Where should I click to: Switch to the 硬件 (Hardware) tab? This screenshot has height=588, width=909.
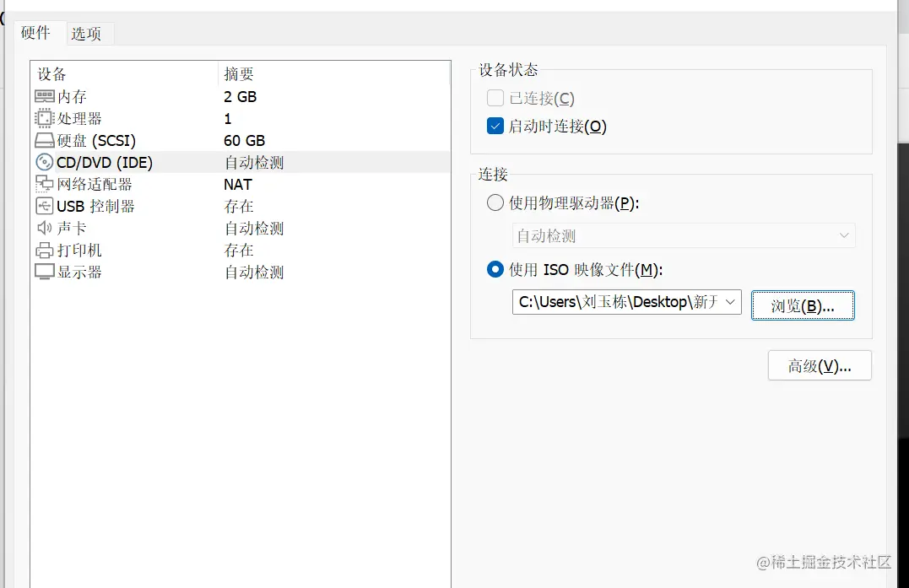pos(35,33)
